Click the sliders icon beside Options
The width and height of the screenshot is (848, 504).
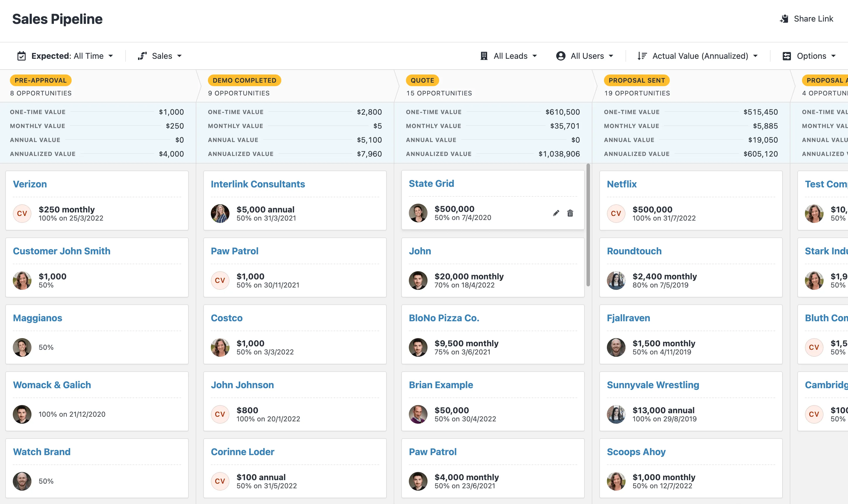tap(787, 56)
